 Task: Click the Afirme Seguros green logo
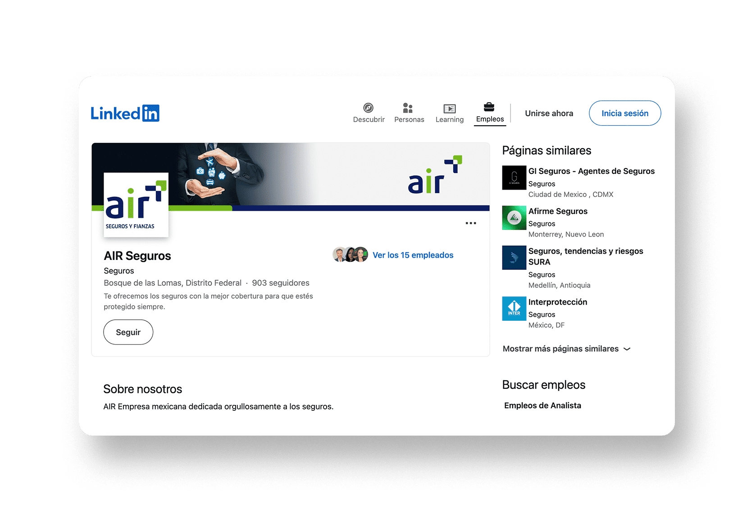514,218
